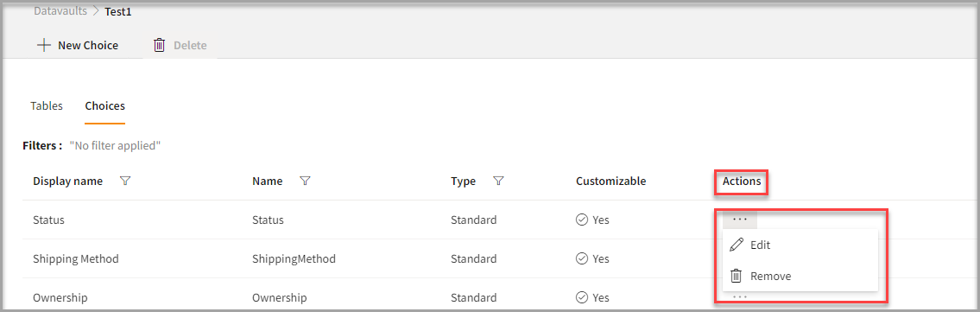Switch to the Tables tab
The height and width of the screenshot is (312, 980).
pos(47,106)
